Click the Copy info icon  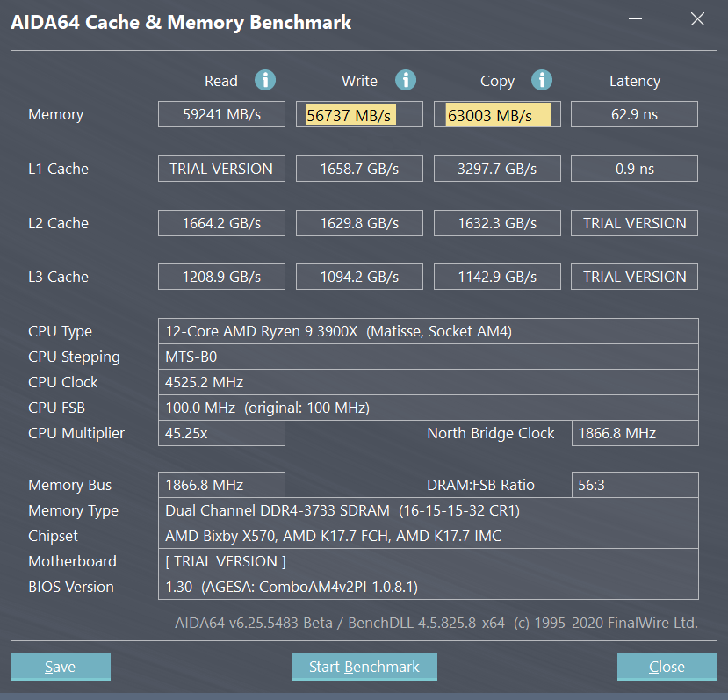click(541, 80)
